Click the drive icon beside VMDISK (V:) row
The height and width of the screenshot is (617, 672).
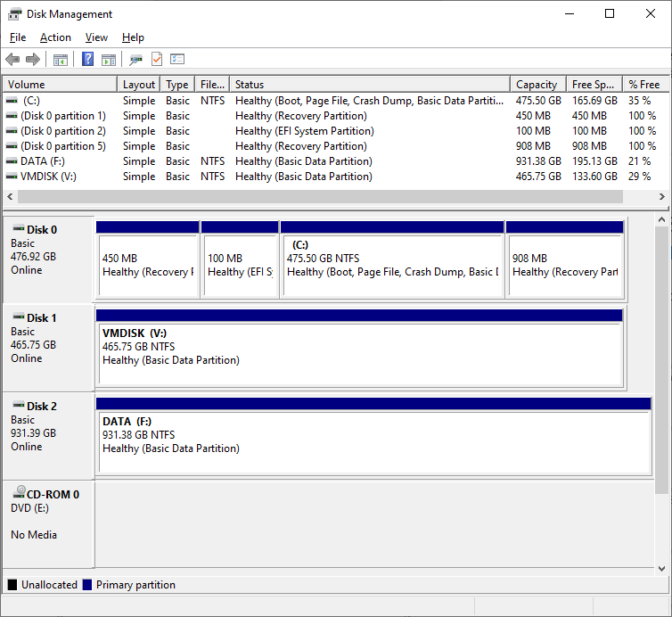coord(12,177)
